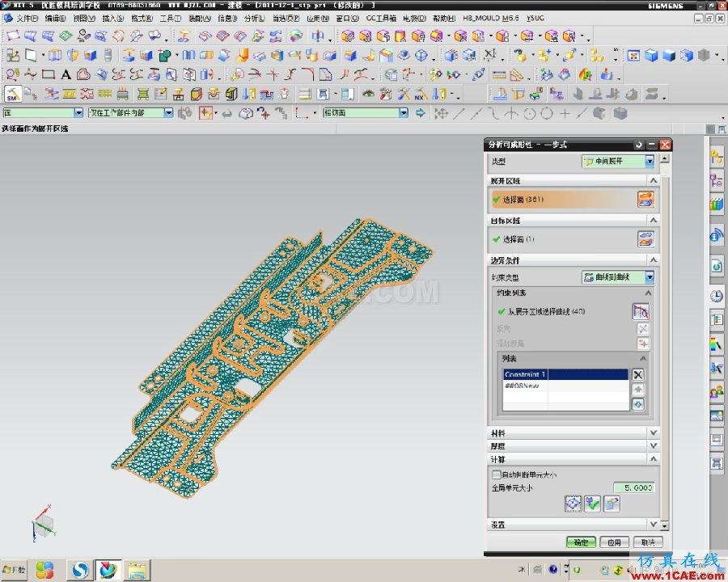The width and height of the screenshot is (728, 582).
Task: Click the calculate icon with green checkmark
Action: [x=592, y=504]
